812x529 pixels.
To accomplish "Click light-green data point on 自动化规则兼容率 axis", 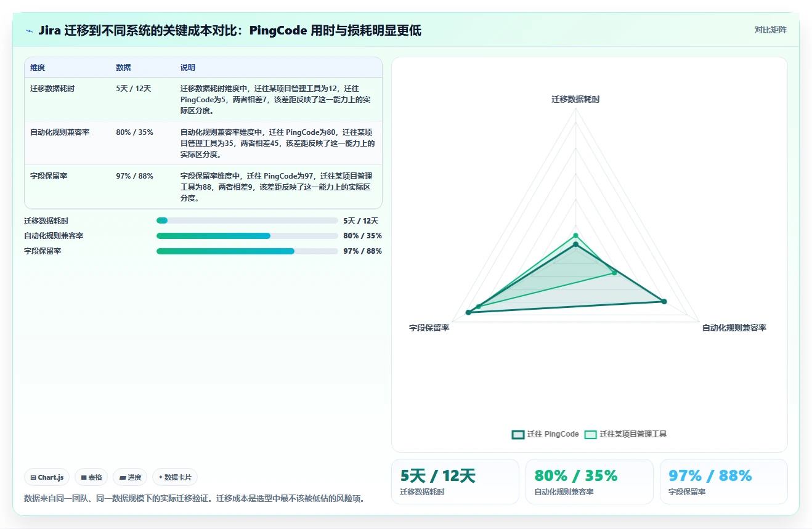I will (x=614, y=273).
